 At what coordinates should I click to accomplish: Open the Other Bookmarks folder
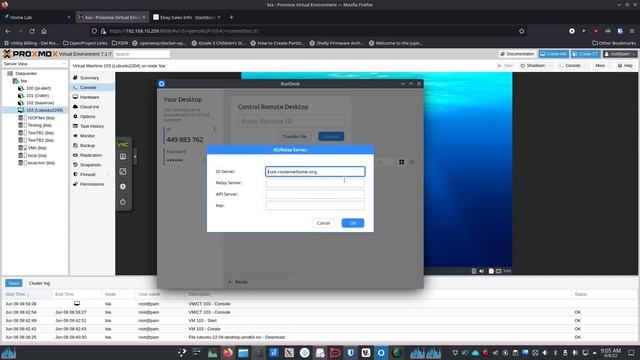point(614,43)
